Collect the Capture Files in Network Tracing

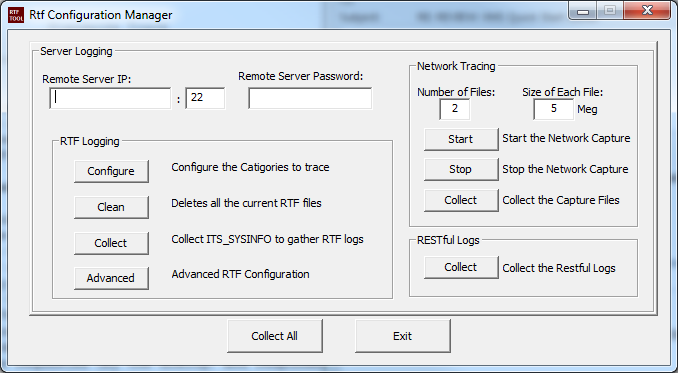click(x=461, y=200)
